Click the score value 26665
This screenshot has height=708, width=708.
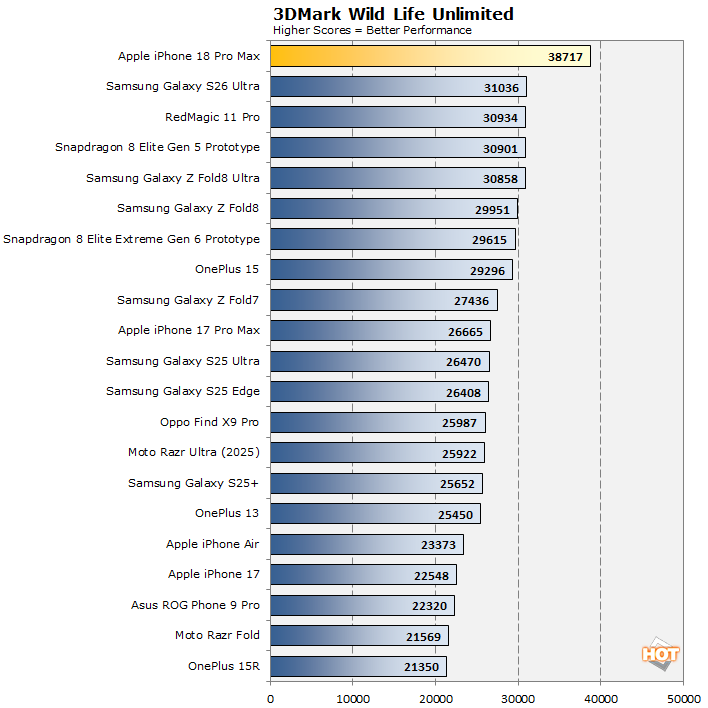[465, 331]
